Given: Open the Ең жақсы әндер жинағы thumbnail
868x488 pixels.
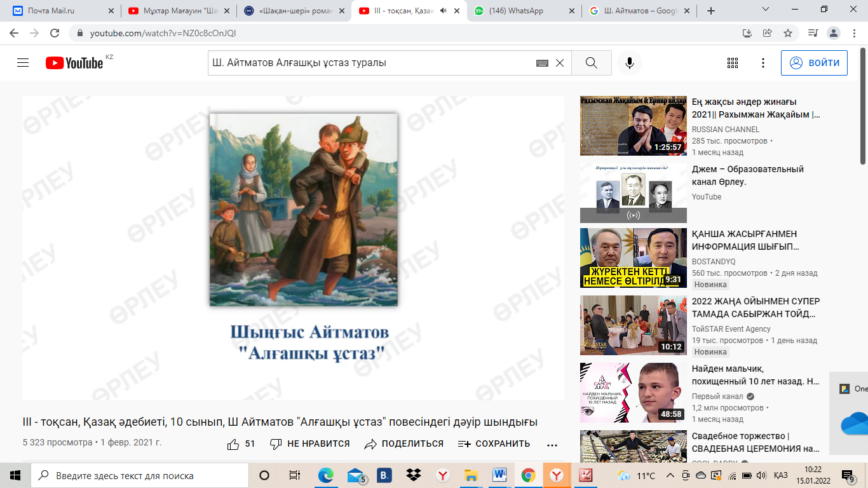Looking at the screenshot, I should (x=634, y=126).
